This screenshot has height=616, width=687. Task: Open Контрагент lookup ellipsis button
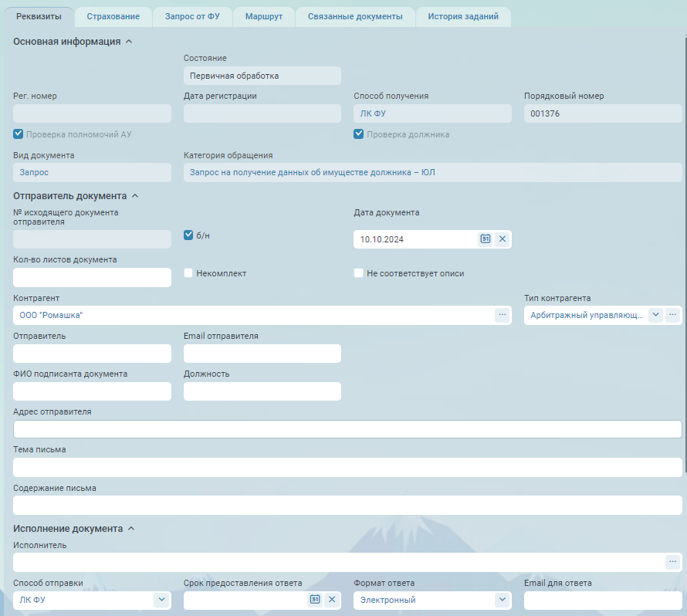click(x=503, y=315)
